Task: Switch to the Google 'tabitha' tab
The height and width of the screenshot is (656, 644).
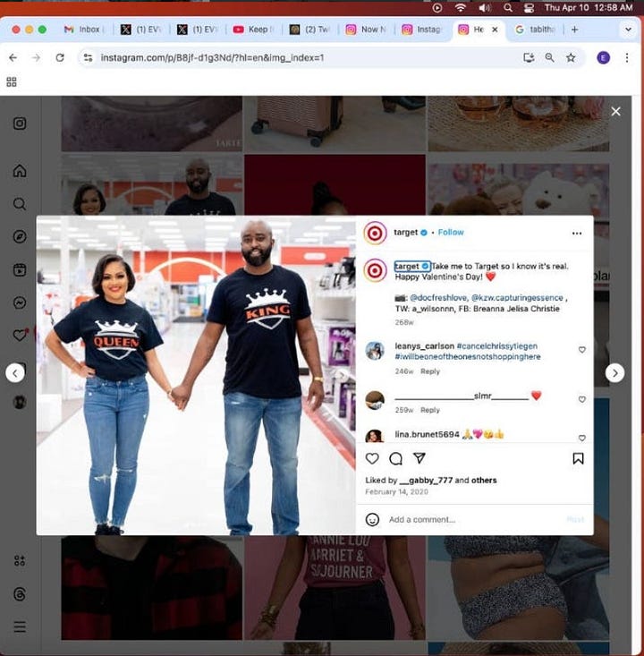Action: pos(535,30)
